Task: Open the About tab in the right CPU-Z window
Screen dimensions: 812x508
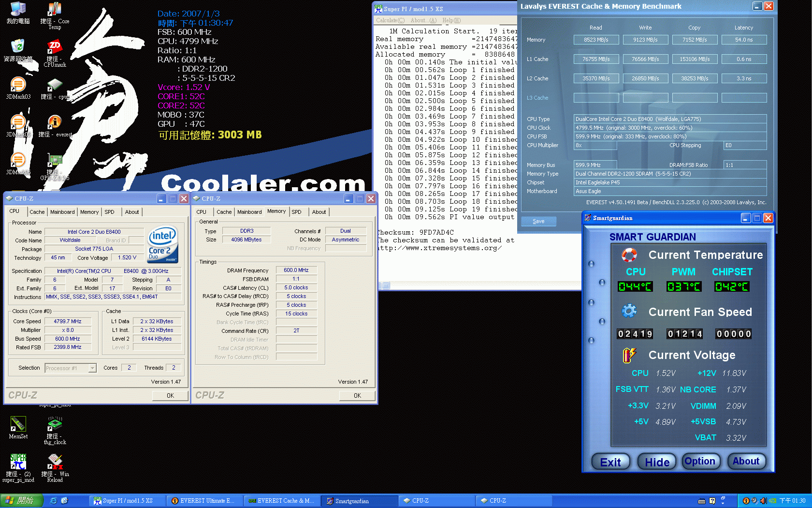Action: tap(319, 212)
